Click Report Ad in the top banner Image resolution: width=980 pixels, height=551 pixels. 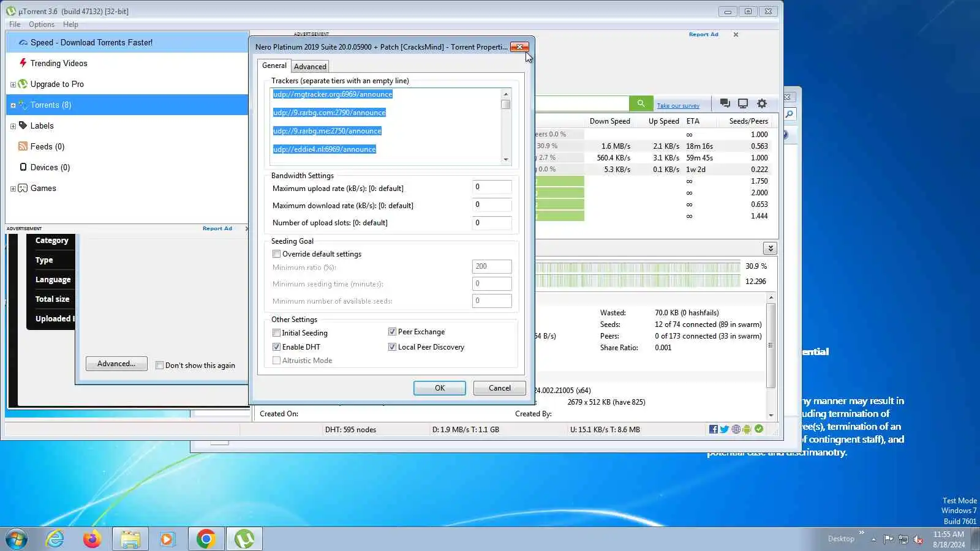[x=703, y=34]
